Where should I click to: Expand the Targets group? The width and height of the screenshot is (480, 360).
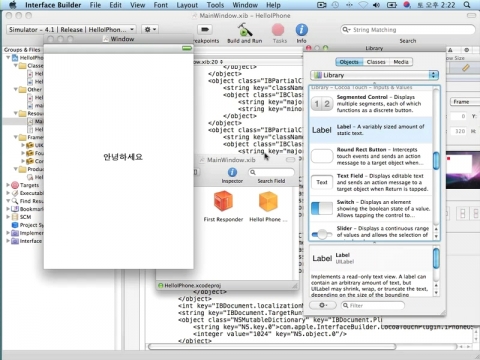pos(8,185)
